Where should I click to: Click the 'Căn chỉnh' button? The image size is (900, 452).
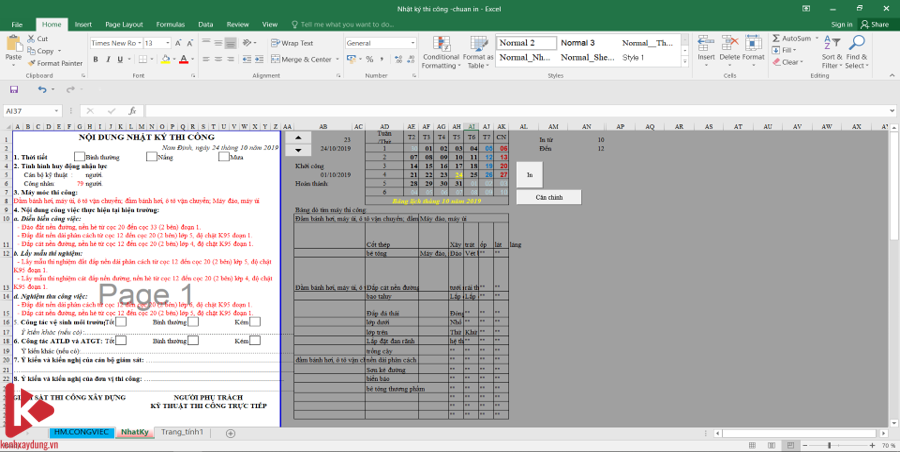548,197
